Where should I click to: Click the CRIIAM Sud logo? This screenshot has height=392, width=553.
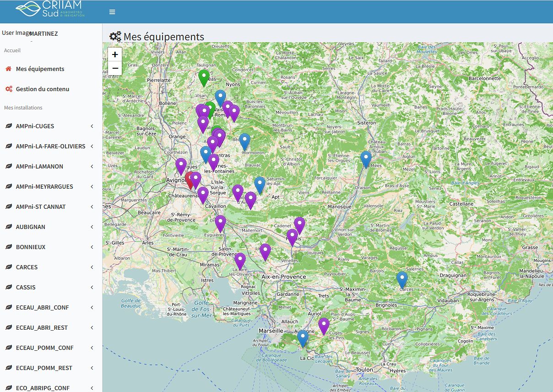coord(50,10)
